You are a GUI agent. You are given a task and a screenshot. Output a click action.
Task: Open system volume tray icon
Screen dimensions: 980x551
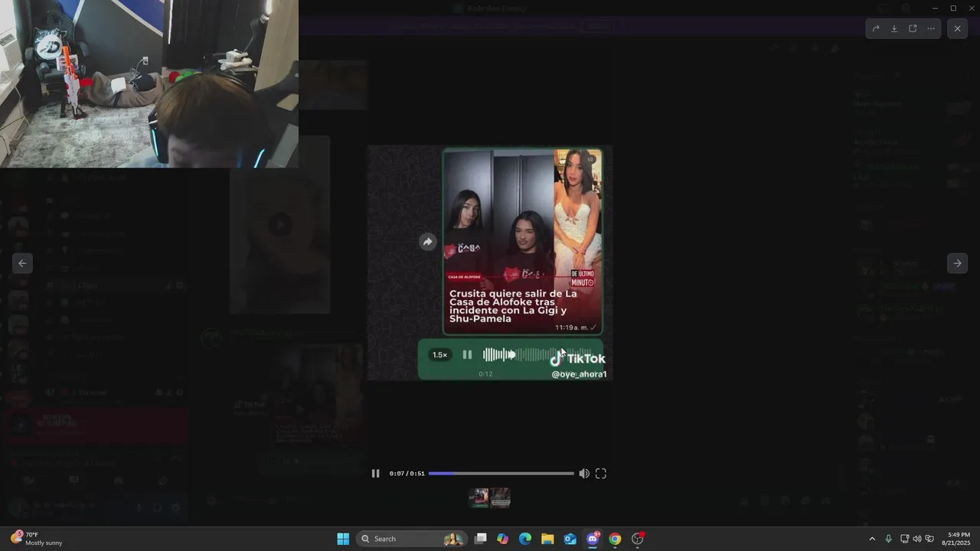[x=917, y=539]
